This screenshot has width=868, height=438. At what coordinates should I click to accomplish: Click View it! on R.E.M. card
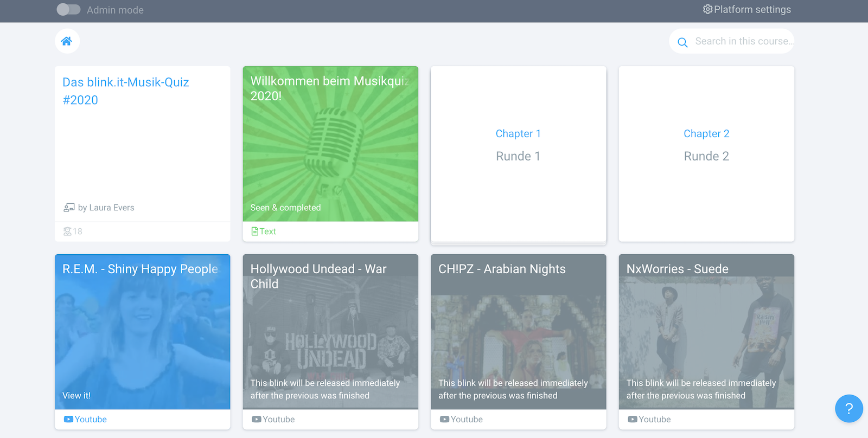[x=76, y=396]
